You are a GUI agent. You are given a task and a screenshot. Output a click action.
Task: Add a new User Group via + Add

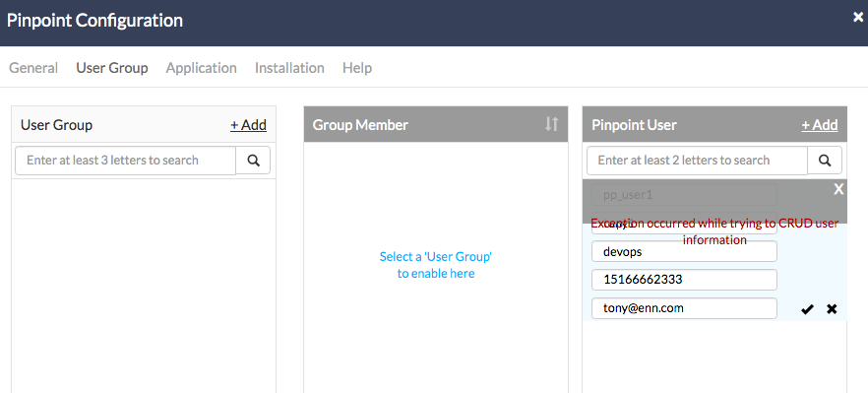[249, 125]
